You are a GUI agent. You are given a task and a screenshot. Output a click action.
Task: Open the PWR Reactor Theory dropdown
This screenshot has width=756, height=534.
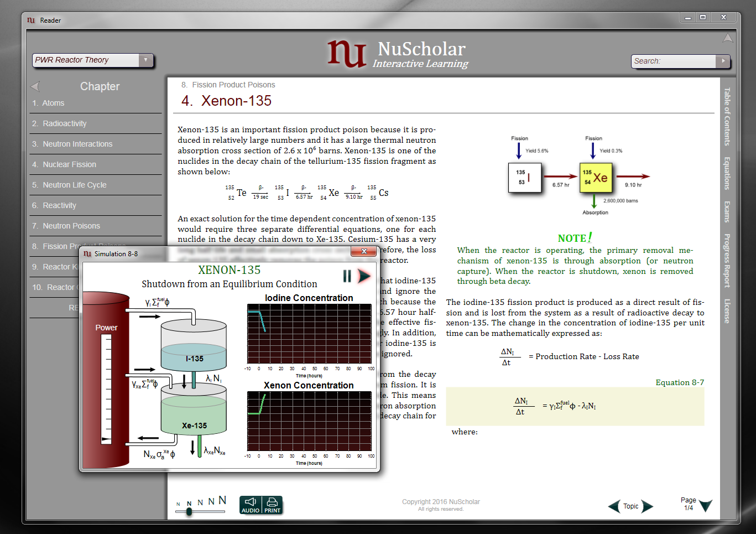click(x=146, y=60)
